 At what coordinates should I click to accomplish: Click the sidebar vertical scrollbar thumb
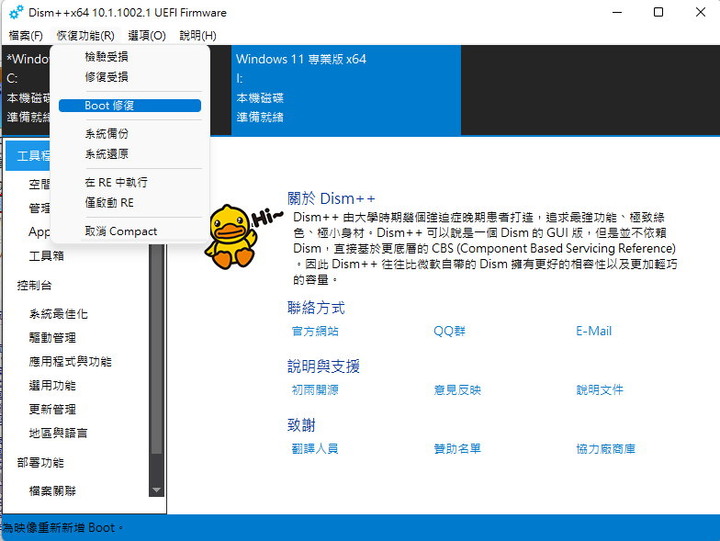point(157,349)
